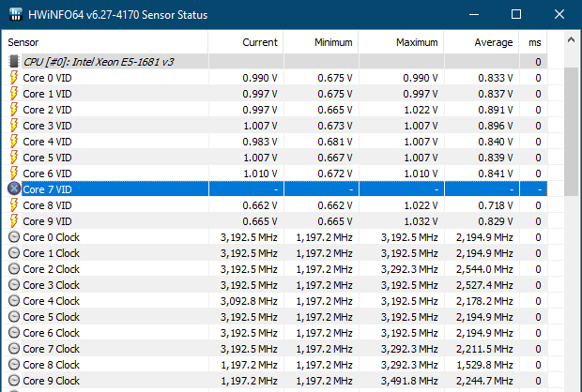The height and width of the screenshot is (392, 582).
Task: Click the lightning icon for Core 9 VID
Action: click(x=14, y=220)
